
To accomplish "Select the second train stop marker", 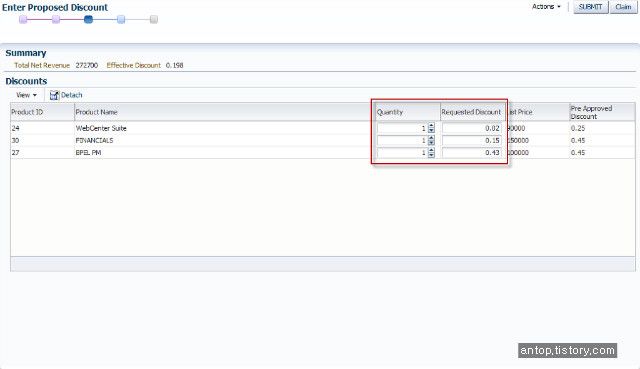I will [x=56, y=20].
